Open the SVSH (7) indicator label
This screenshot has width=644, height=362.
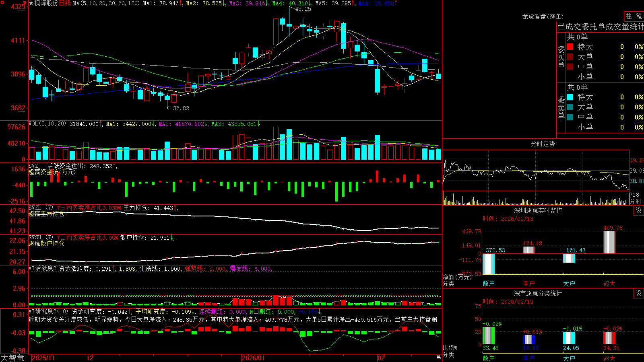pos(41,237)
